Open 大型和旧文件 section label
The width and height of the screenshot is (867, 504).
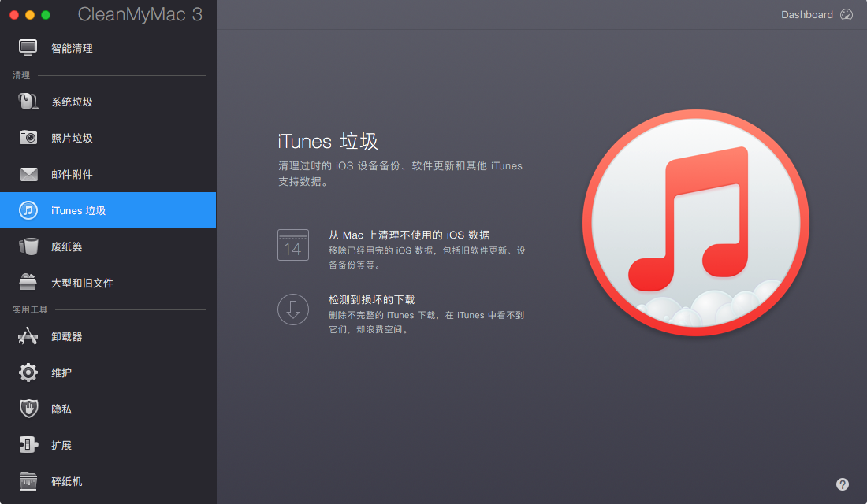(82, 283)
